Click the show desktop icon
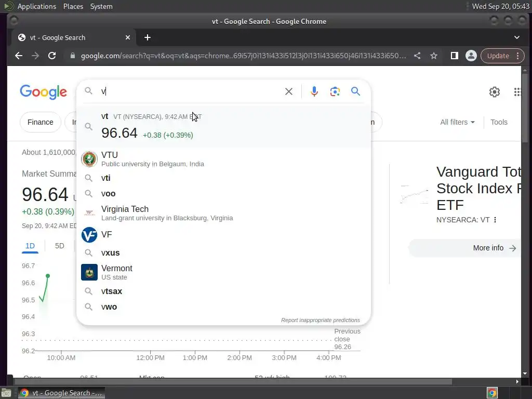The image size is (532, 399). (x=6, y=393)
